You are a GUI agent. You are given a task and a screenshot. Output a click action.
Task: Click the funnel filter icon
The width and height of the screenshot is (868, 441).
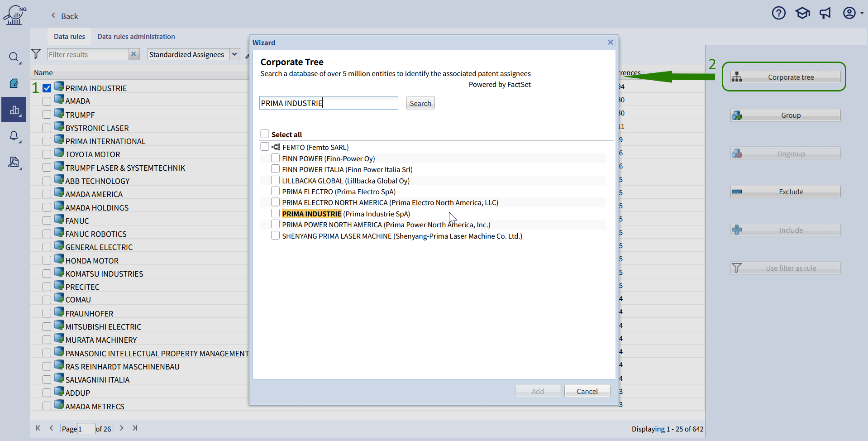coord(36,54)
